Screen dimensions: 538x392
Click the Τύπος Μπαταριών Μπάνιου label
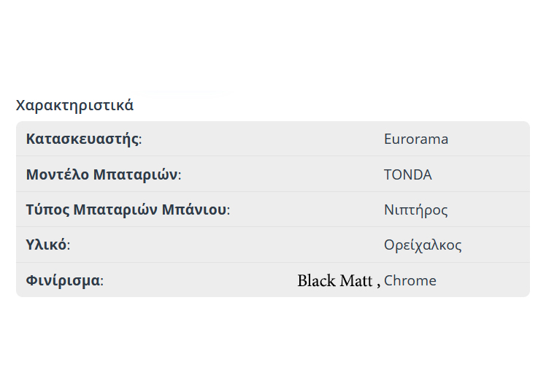click(x=126, y=210)
